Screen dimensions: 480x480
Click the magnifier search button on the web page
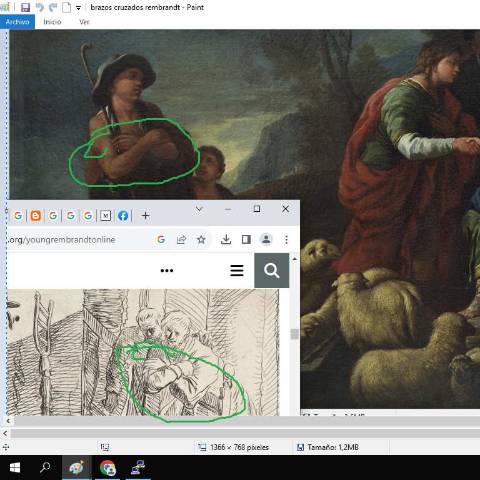[272, 270]
